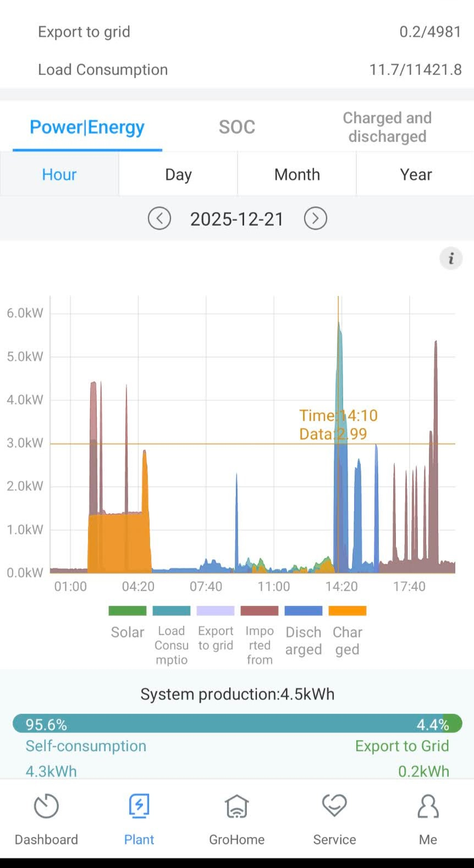This screenshot has width=474, height=868.
Task: Open the Me profile icon
Action: point(428,807)
